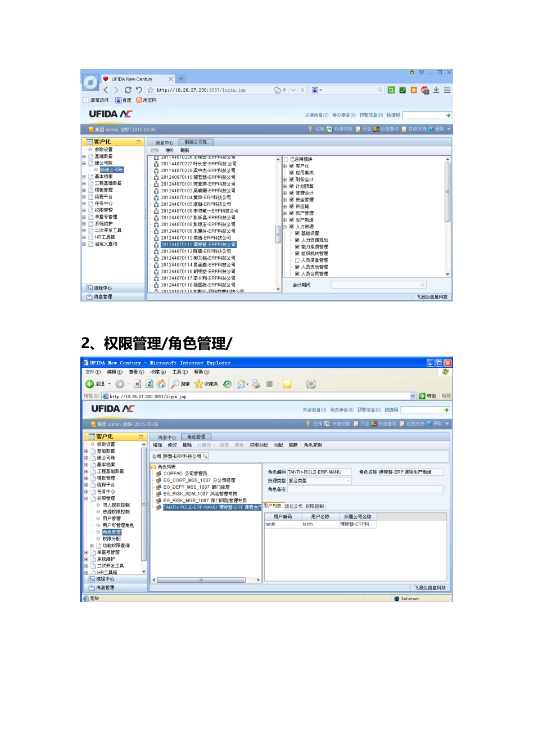Click 待办事务(0) link in IE window
The width and height of the screenshot is (534, 756).
(x=342, y=410)
